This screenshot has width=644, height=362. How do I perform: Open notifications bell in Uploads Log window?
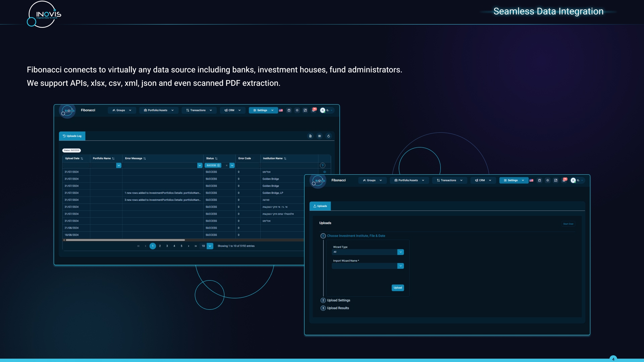point(314,110)
